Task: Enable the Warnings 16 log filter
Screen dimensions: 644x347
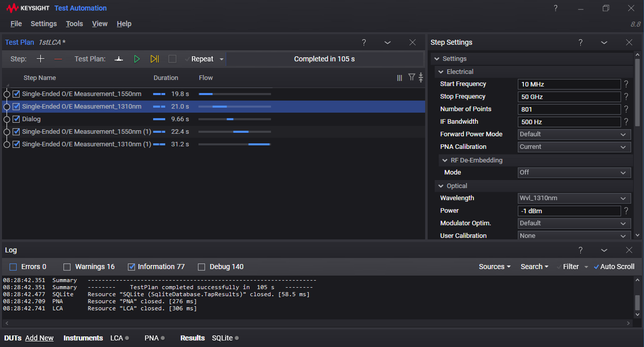Action: pos(67,267)
